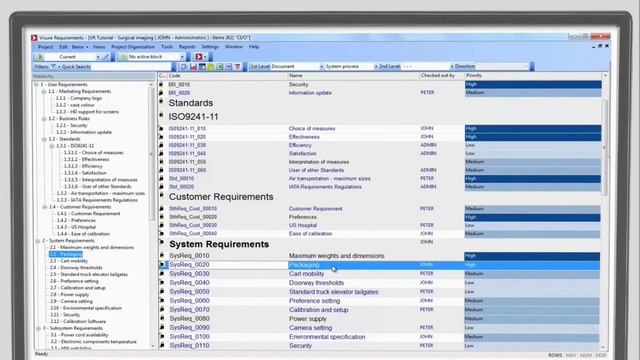
Task: Click the filter funnel icon
Action: (x=53, y=67)
